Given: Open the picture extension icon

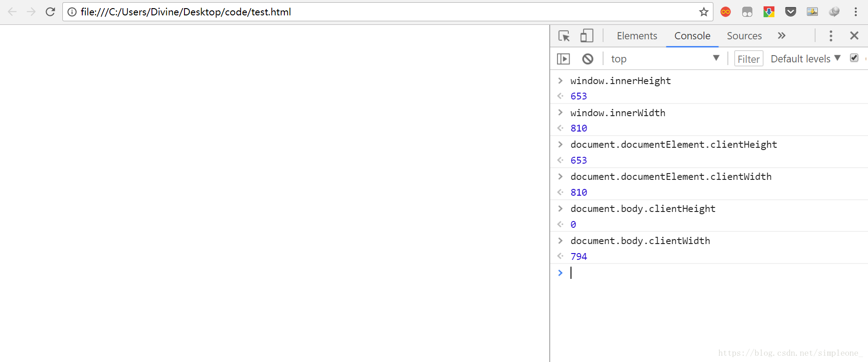Looking at the screenshot, I should click(812, 12).
